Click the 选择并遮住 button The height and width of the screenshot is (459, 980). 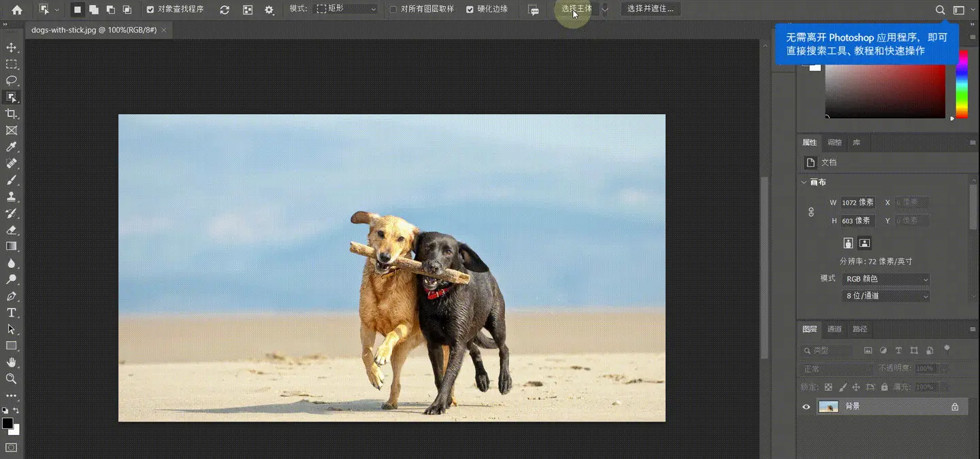coord(650,9)
